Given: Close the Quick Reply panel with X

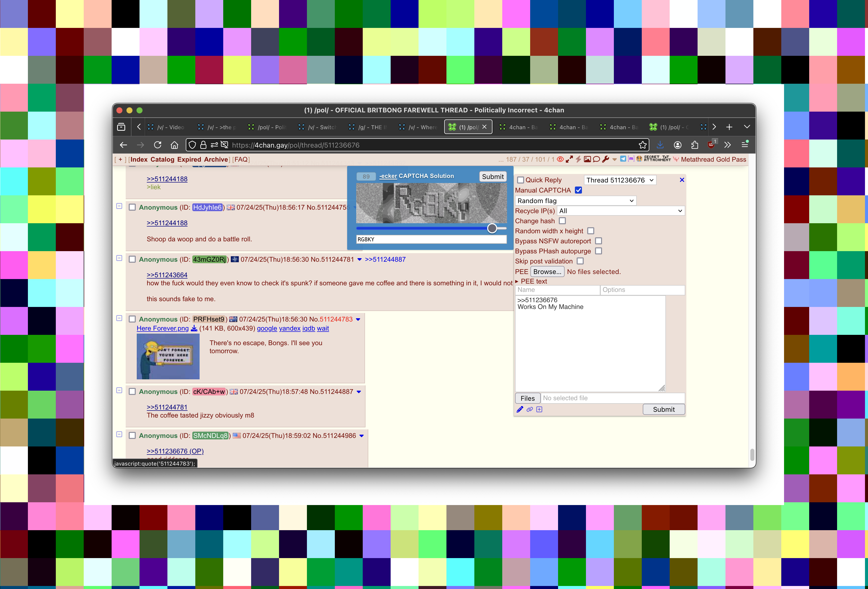Looking at the screenshot, I should point(682,180).
